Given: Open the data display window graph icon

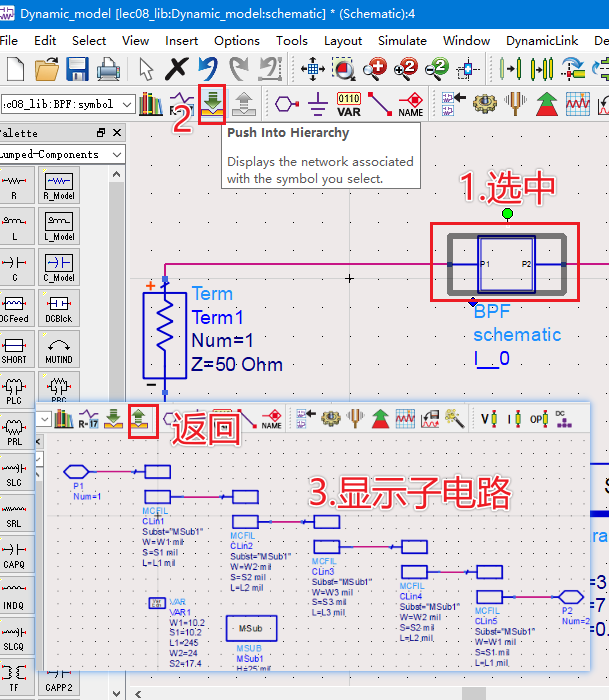Looking at the screenshot, I should click(578, 104).
